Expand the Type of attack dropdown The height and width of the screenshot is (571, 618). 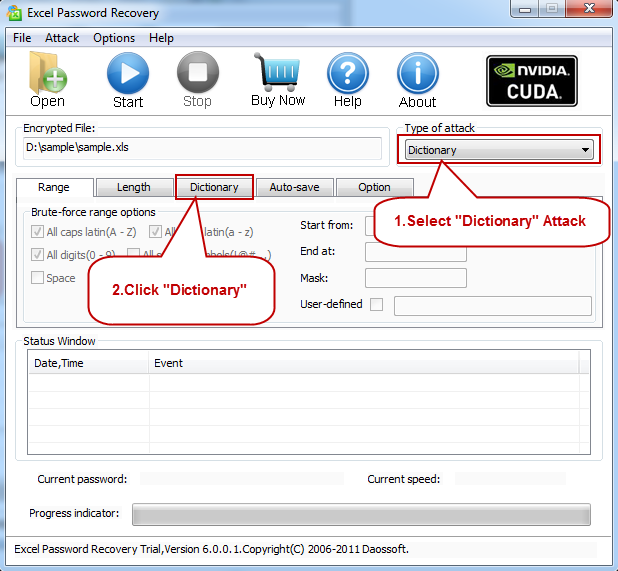pyautogui.click(x=499, y=150)
